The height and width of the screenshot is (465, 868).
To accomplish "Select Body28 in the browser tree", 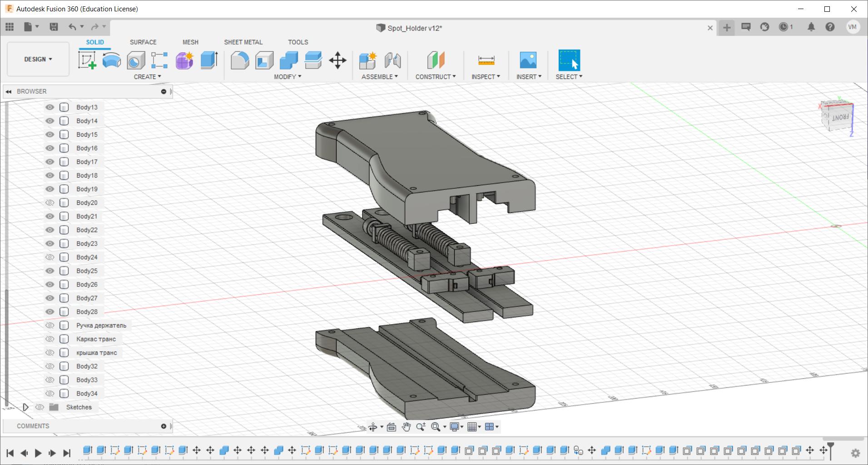I will pyautogui.click(x=87, y=312).
